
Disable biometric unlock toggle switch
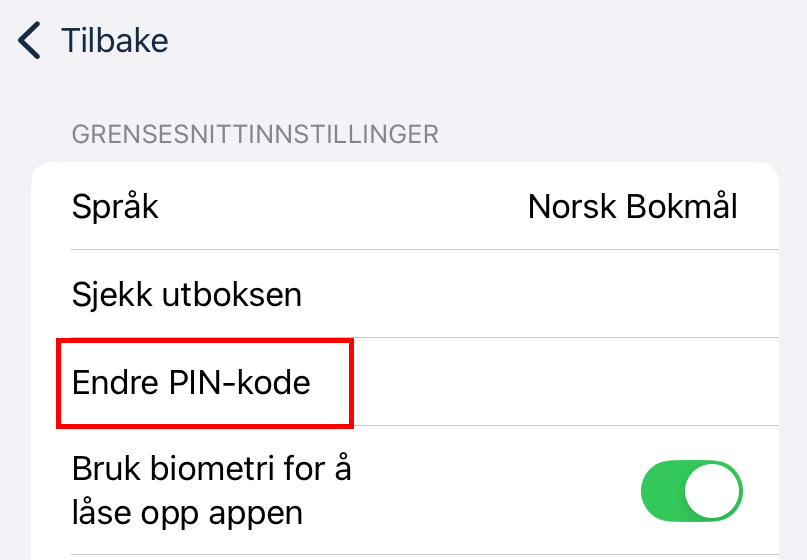pyautogui.click(x=691, y=491)
